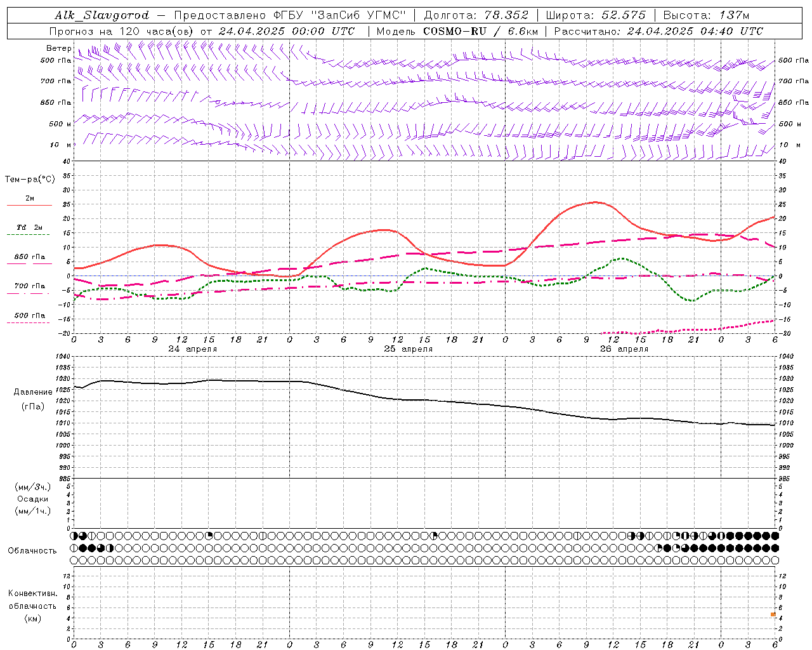Select the text 'Предоставлено ФГБУ "ЗапСиб УГМС"'
Image resolution: width=812 pixels, height=650 pixels.
289,15
